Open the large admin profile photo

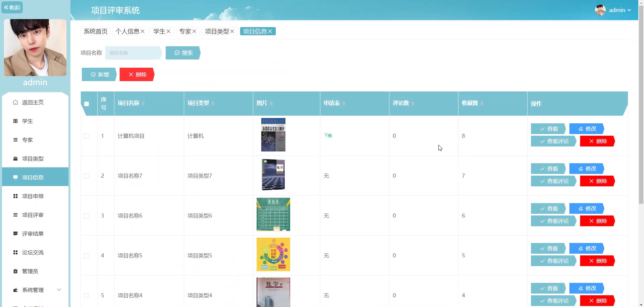(x=35, y=48)
